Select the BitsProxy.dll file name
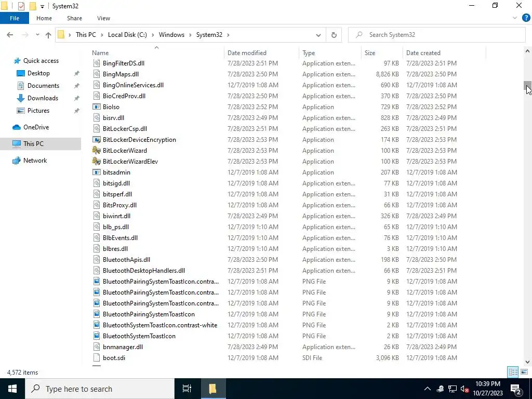532x399 pixels. 120,205
